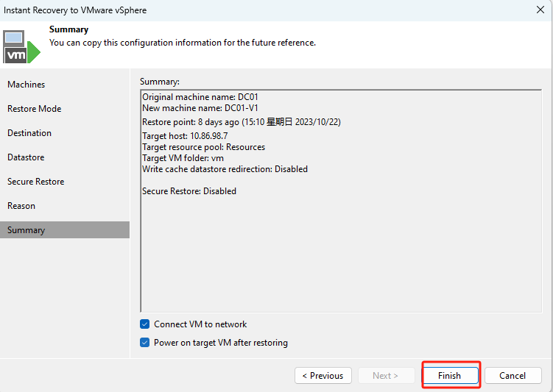Open the Machines wizard step

65,85
